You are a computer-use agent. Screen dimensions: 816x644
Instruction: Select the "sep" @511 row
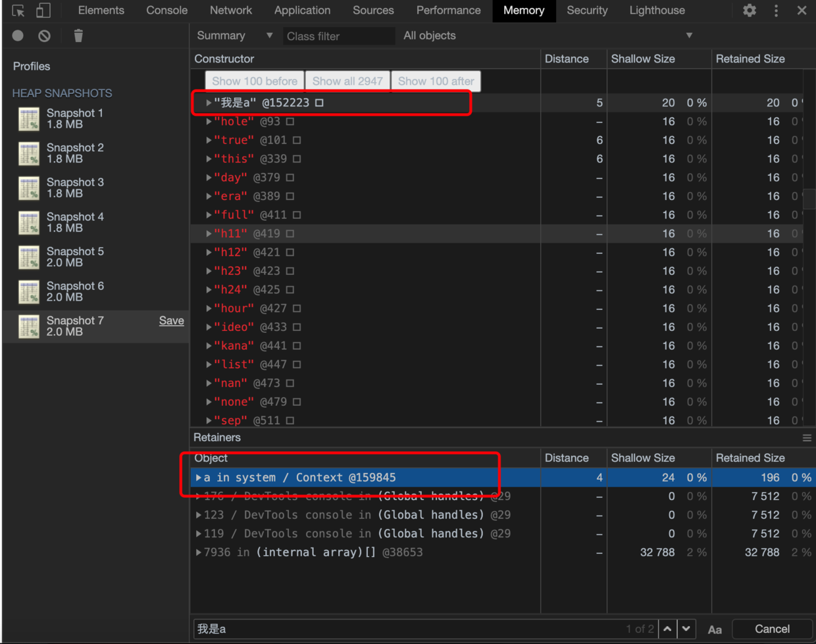(497, 420)
